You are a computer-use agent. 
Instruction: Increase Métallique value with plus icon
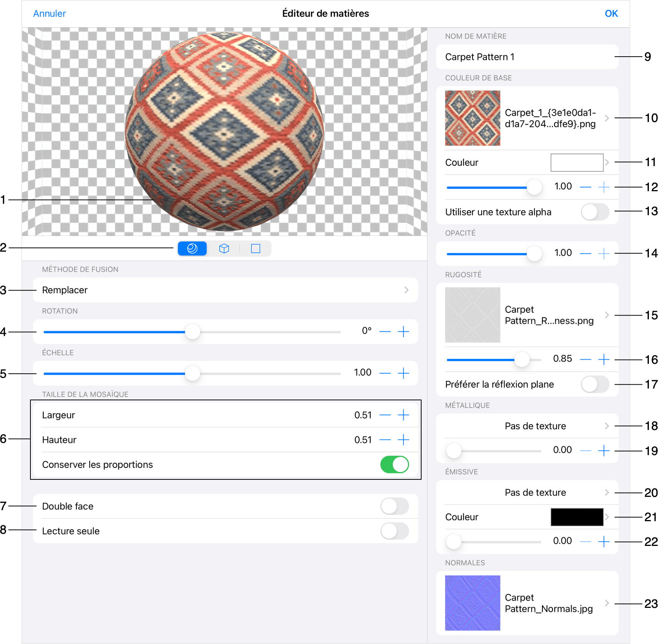pos(604,451)
